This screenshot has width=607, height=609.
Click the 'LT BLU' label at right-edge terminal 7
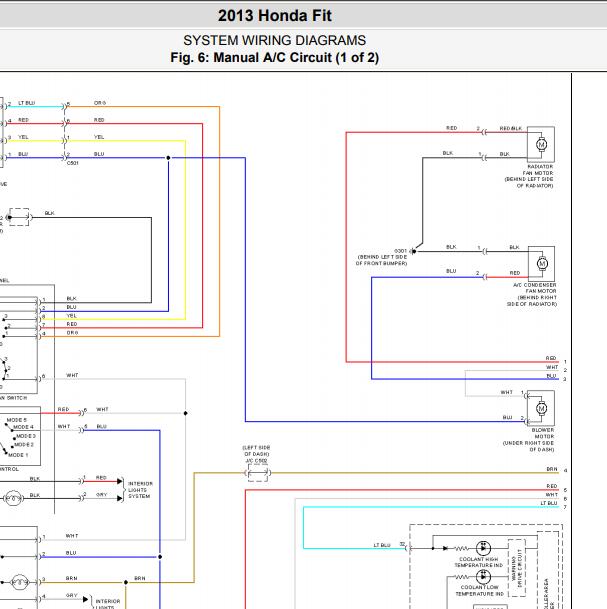[x=549, y=503]
